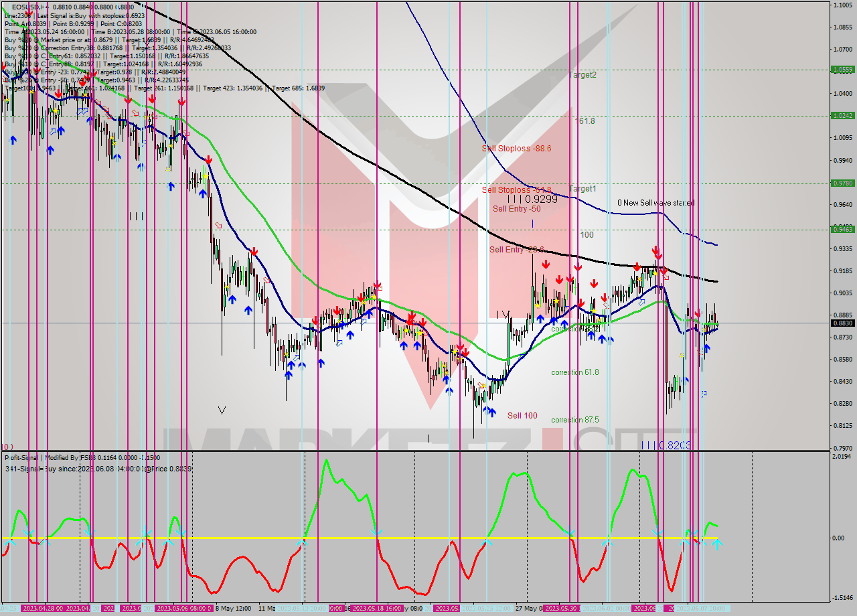Select the 'Sell Entry -23.6' label

pyautogui.click(x=516, y=250)
